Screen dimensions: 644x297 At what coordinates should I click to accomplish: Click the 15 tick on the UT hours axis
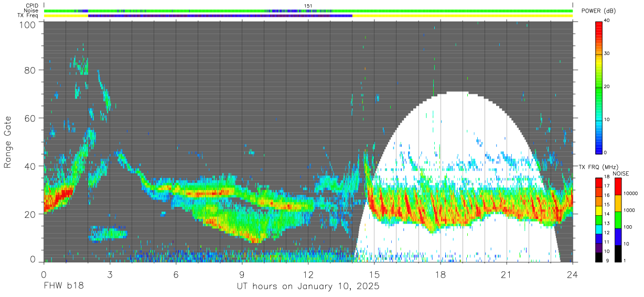click(x=374, y=274)
